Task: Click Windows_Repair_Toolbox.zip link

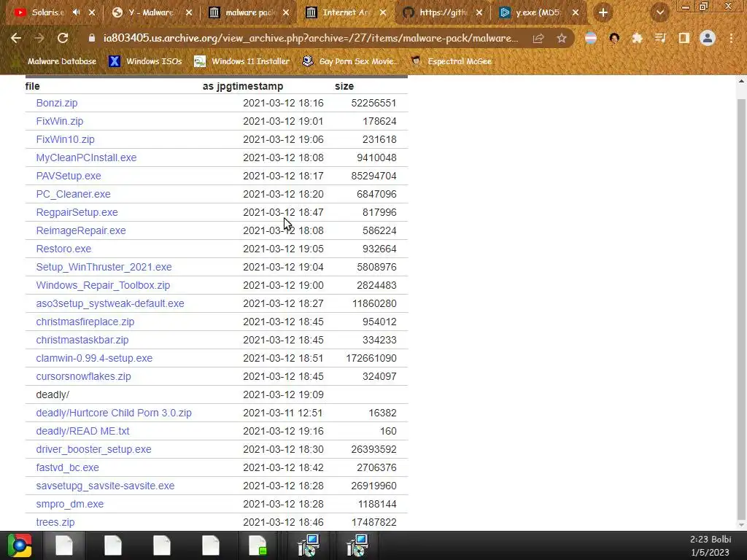Action: pos(103,285)
